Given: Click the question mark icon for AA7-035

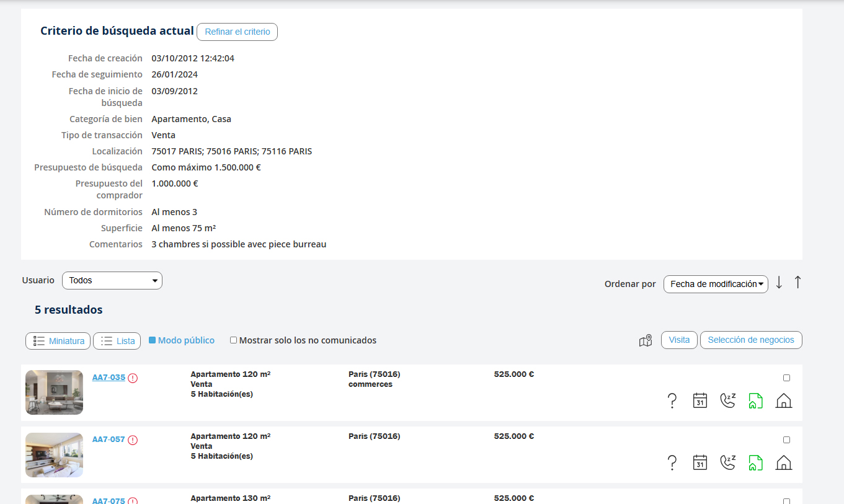Looking at the screenshot, I should click(x=672, y=401).
